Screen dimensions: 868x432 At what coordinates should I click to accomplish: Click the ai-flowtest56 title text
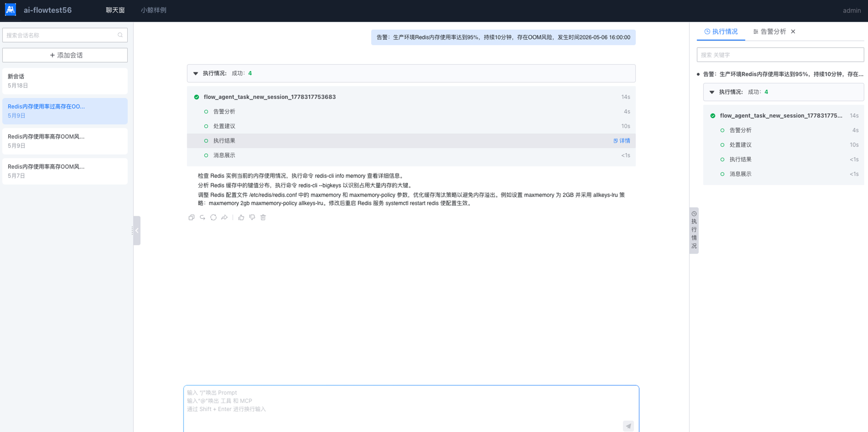coord(48,10)
